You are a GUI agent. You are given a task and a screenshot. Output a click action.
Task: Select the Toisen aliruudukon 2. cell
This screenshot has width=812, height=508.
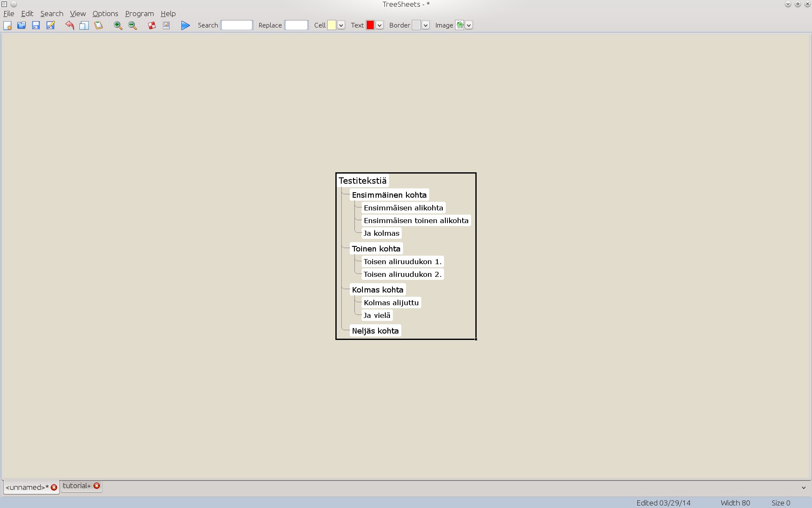403,274
